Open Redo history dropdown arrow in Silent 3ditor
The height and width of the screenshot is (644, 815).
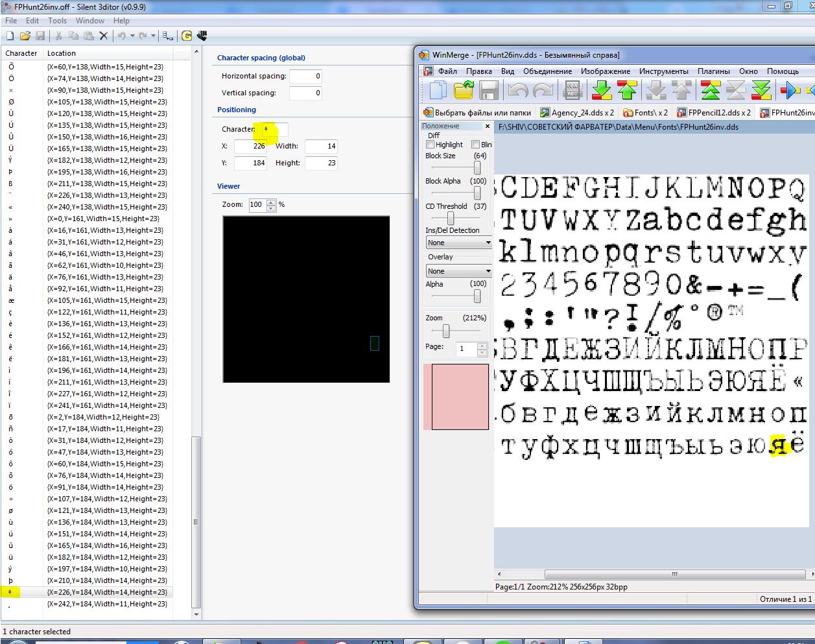point(154,36)
